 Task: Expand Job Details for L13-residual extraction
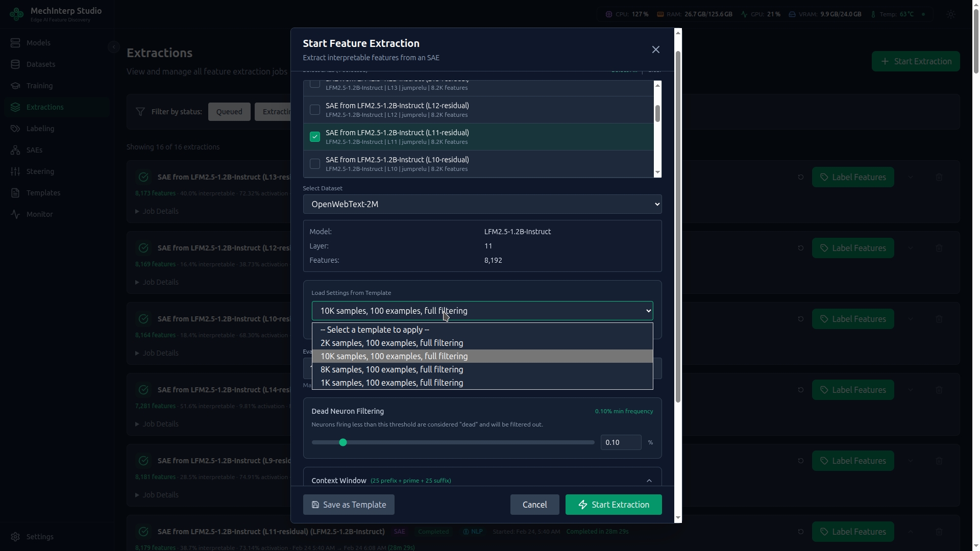157,211
